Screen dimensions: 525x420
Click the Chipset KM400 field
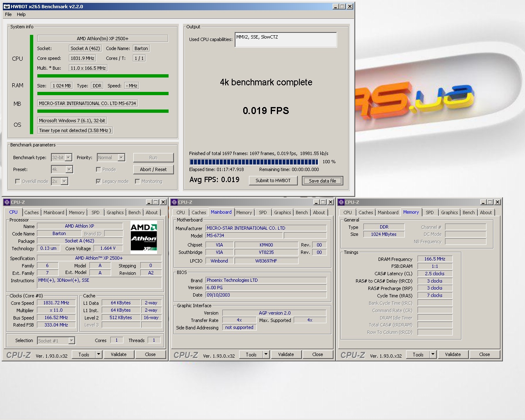[x=266, y=245]
